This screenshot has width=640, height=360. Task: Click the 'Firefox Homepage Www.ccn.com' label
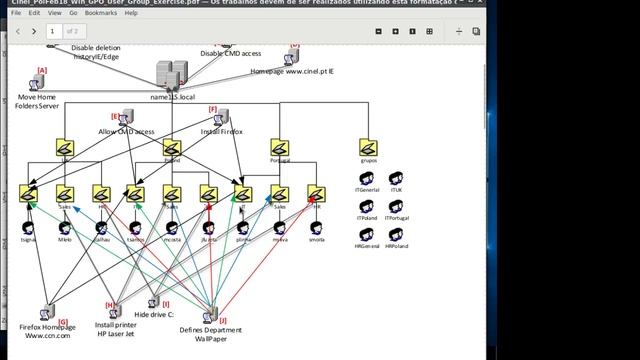click(47, 331)
